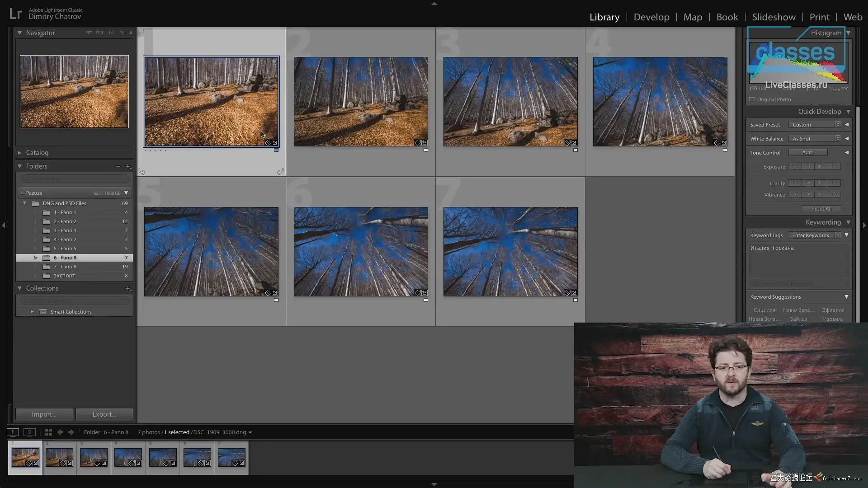
Task: Toggle the flag on the first thumbnail
Action: pos(141,33)
